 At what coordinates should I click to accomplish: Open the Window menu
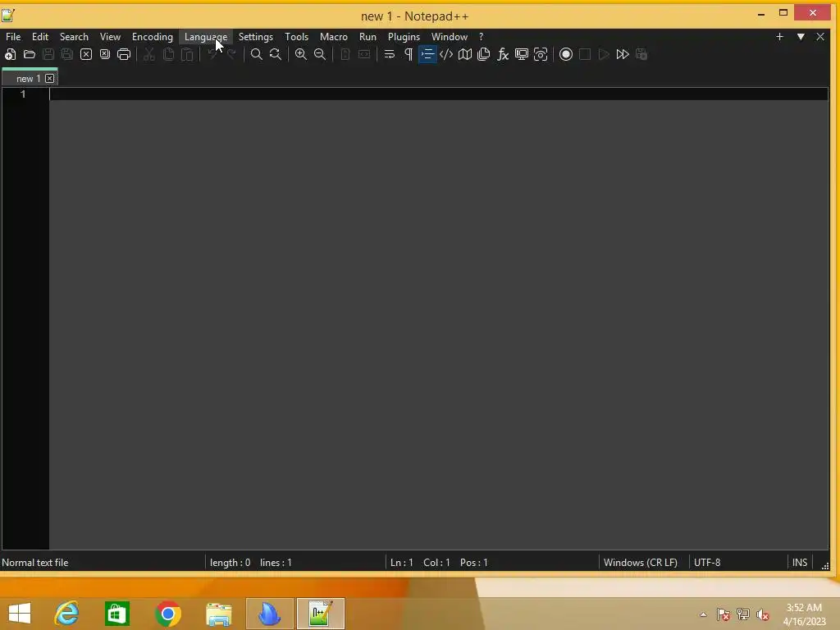click(x=450, y=36)
